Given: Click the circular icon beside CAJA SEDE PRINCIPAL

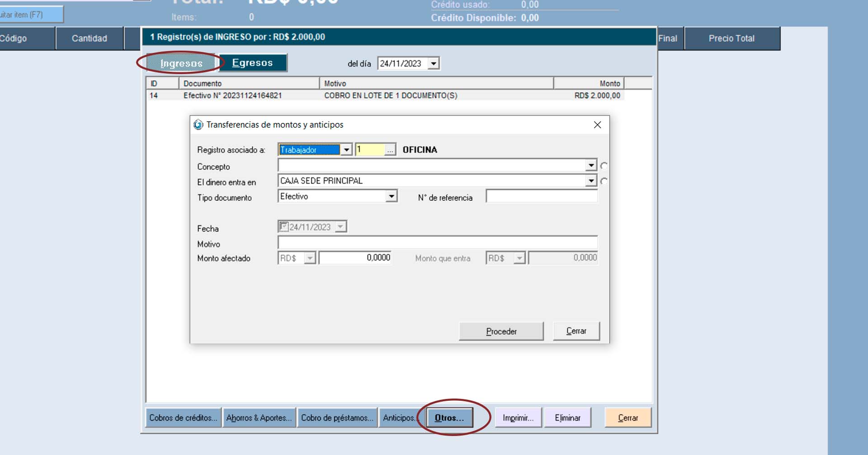Looking at the screenshot, I should click(x=604, y=181).
